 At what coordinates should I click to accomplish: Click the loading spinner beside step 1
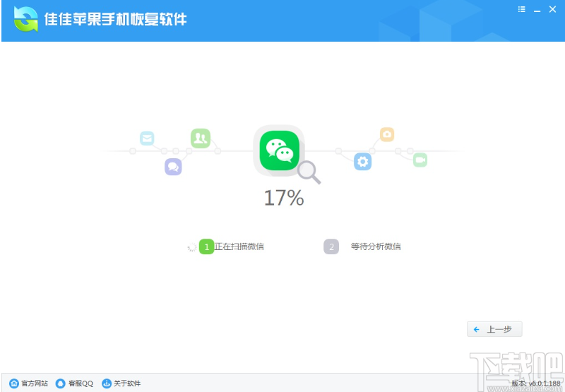[x=192, y=247]
